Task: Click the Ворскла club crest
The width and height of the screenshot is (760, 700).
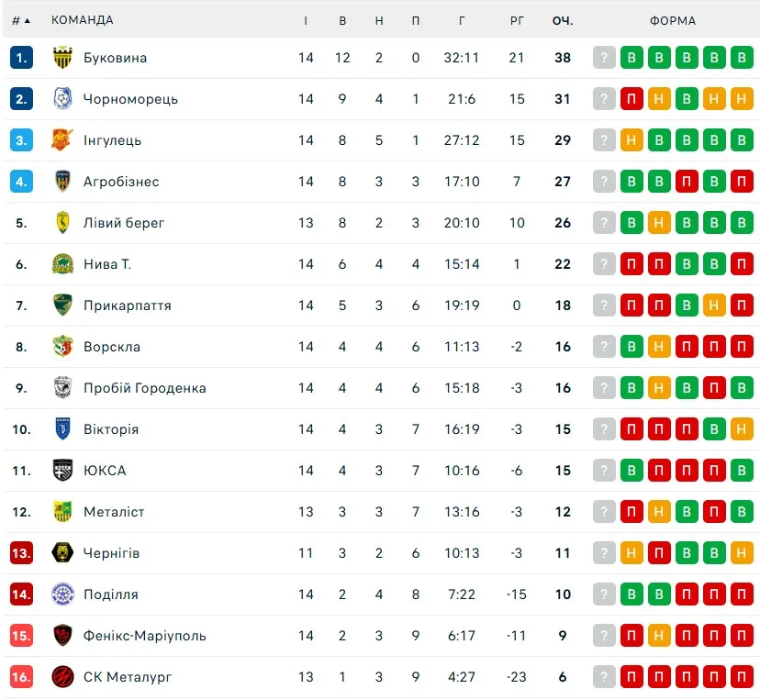Action: coord(62,347)
